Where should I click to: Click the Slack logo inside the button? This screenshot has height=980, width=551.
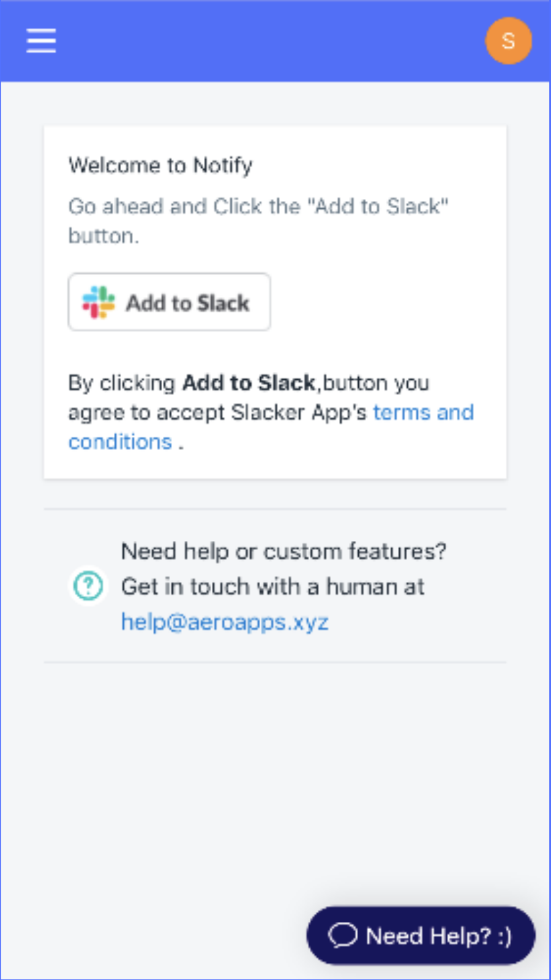point(99,303)
